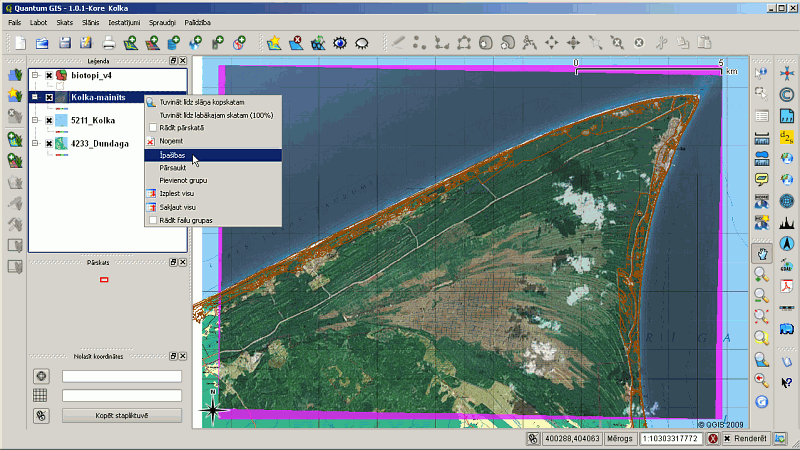Open the Print Composer icon
The width and height of the screenshot is (800, 450).
(x=108, y=43)
